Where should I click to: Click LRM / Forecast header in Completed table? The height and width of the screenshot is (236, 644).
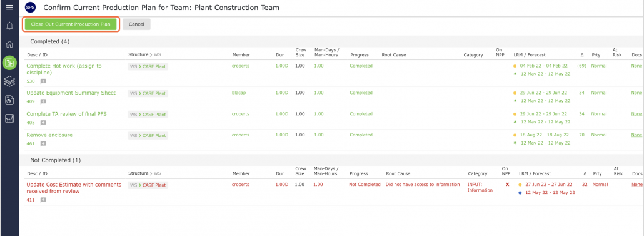pyautogui.click(x=530, y=54)
